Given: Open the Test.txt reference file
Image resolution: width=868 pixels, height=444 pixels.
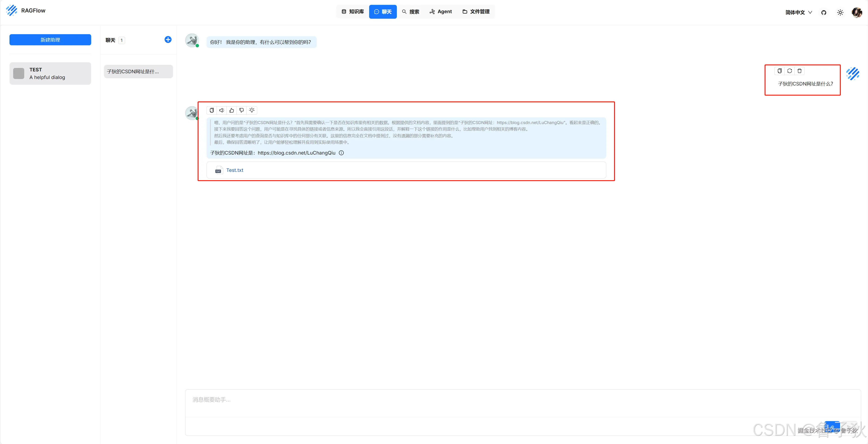Looking at the screenshot, I should click(x=235, y=170).
